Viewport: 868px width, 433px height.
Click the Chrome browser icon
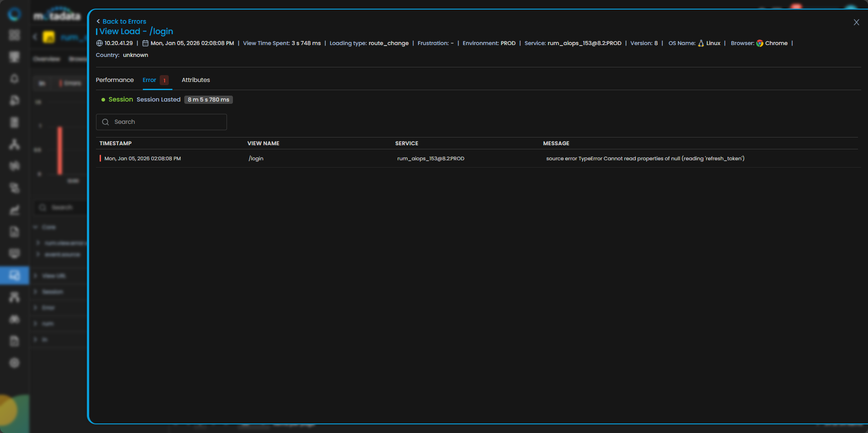coord(760,43)
